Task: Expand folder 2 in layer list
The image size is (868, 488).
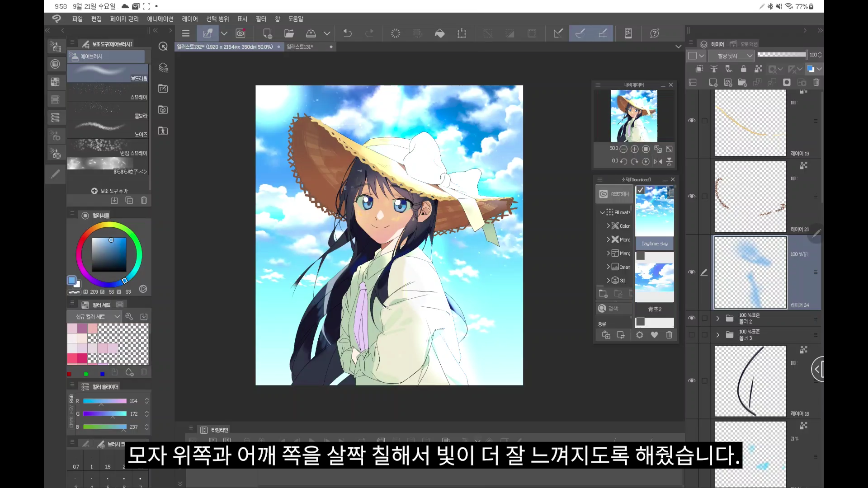Action: [x=717, y=319]
